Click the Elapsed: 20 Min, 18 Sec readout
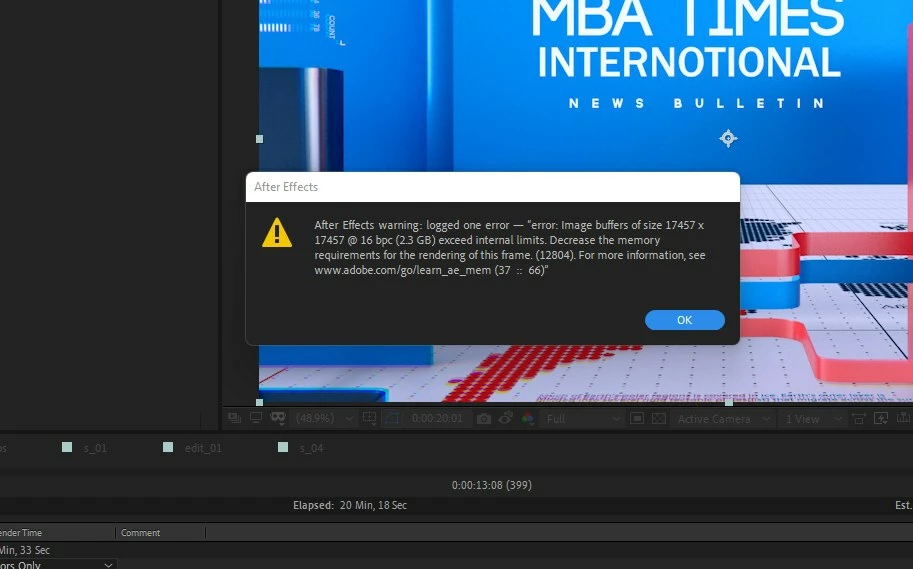913x569 pixels. tap(350, 505)
